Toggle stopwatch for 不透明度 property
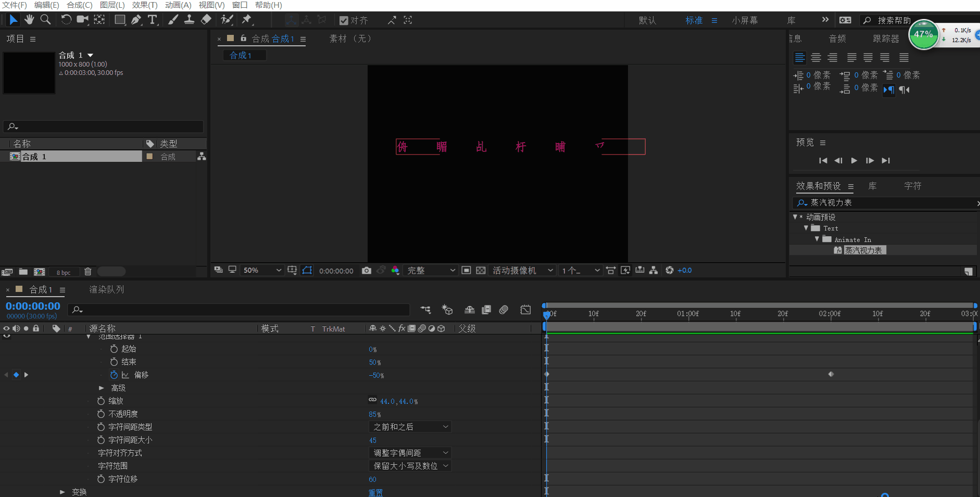 tap(101, 414)
